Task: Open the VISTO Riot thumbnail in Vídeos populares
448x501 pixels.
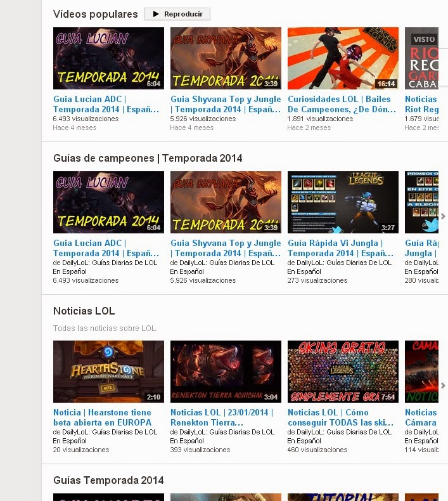Action: (421, 58)
